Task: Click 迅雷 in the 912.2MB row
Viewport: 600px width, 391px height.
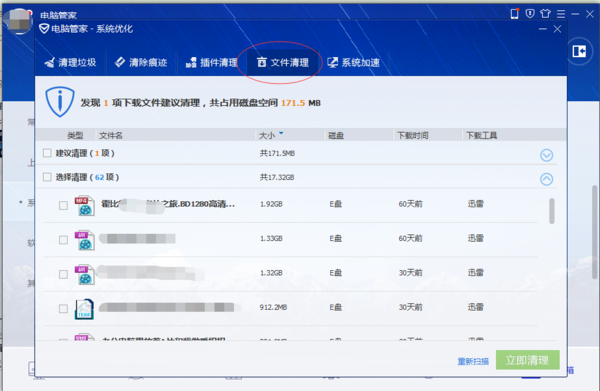Action: [x=476, y=307]
